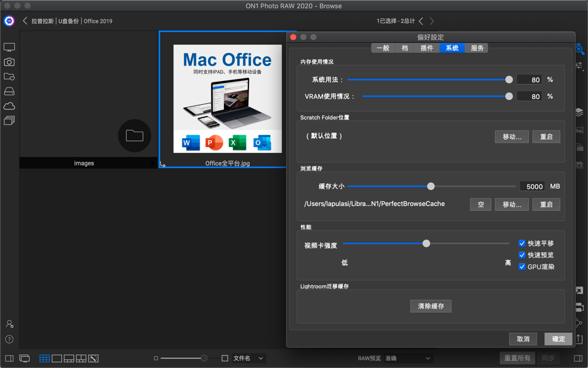The height and width of the screenshot is (368, 588).
Task: Click the 重置所有 button
Action: 517,358
